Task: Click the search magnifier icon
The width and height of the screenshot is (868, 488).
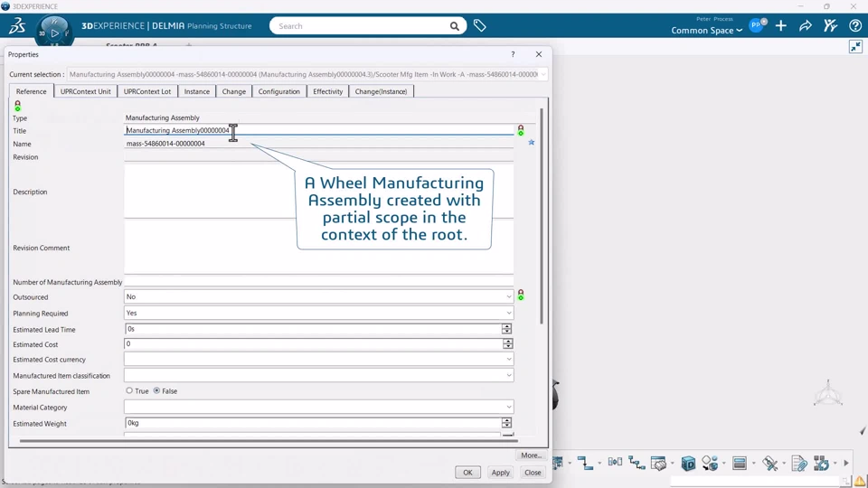Action: click(x=455, y=26)
